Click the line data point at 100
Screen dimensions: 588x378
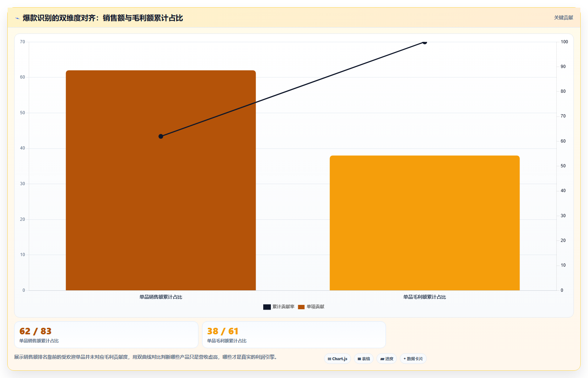pos(425,42)
